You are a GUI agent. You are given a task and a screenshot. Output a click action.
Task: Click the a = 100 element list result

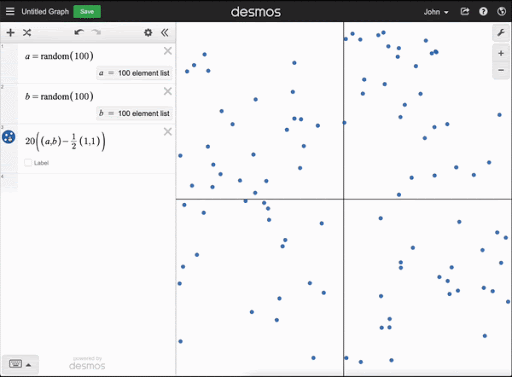coord(135,73)
